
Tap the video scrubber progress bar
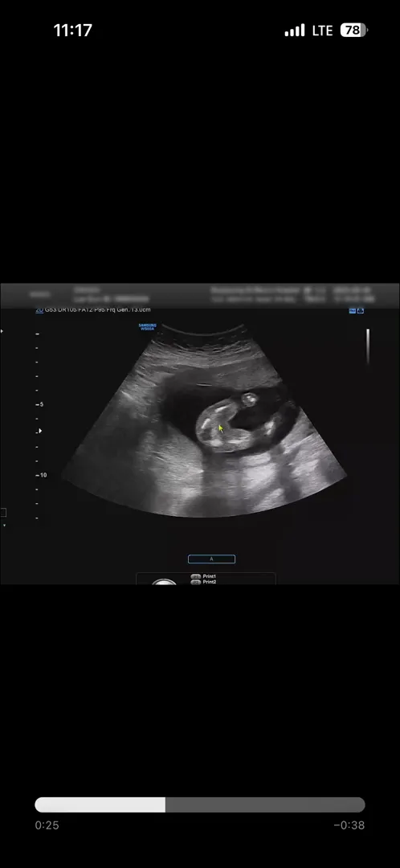click(x=200, y=805)
